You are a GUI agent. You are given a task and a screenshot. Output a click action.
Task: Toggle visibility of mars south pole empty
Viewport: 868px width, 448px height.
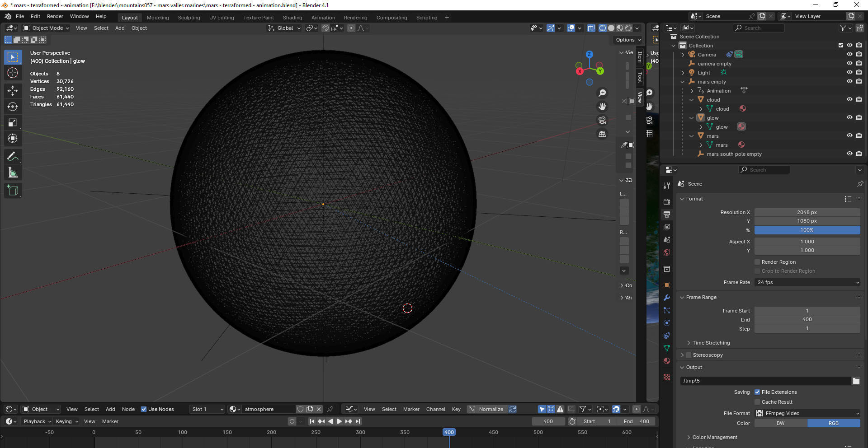tap(849, 154)
